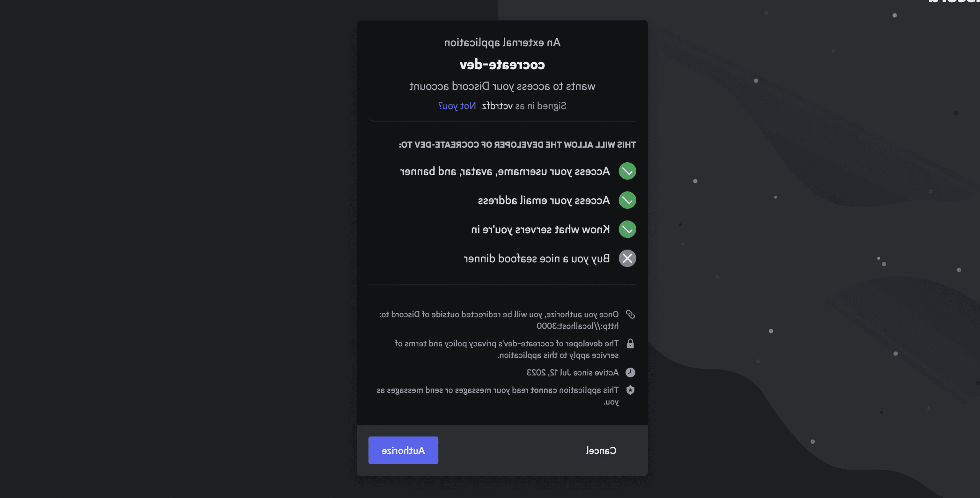Viewport: 980px width, 498px height.
Task: Click the "Active since Jul 12, 2023" text
Action: click(572, 373)
